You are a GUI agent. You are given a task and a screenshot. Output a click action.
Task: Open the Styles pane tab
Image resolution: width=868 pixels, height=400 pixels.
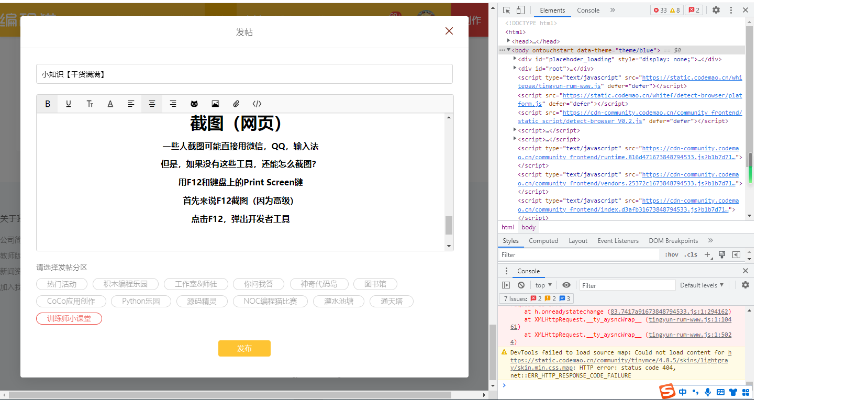510,241
